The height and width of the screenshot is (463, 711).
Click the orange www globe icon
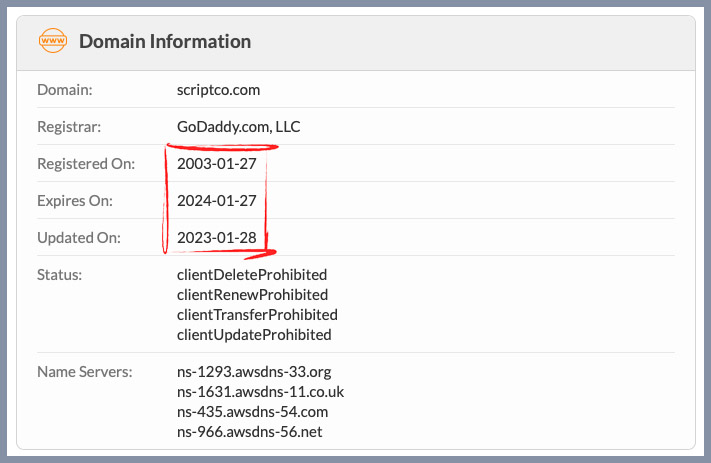tap(53, 41)
